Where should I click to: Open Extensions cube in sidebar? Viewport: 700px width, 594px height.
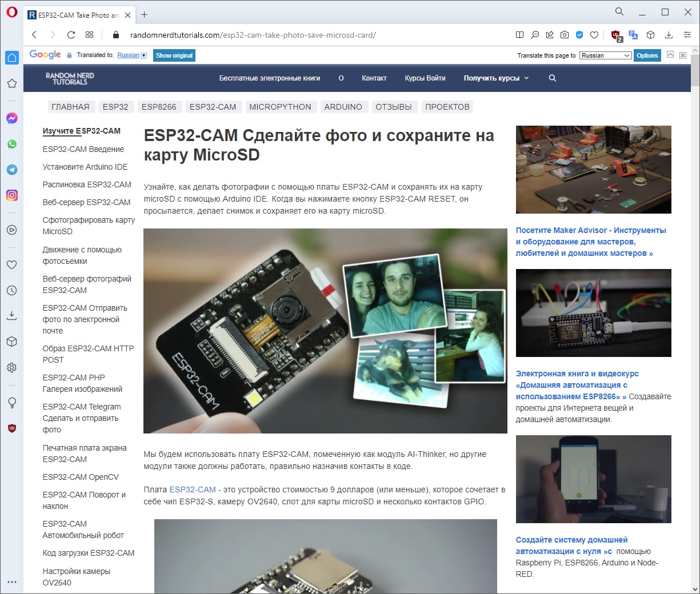click(11, 342)
